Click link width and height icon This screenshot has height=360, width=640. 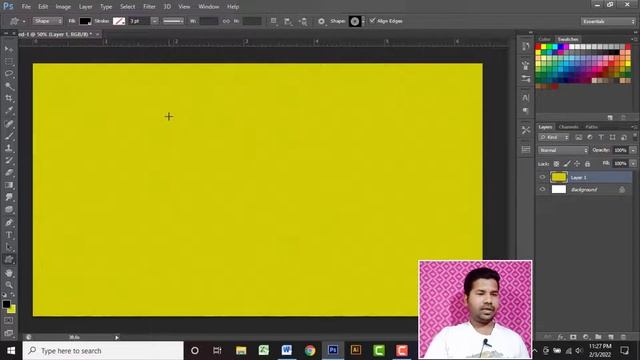(226, 21)
